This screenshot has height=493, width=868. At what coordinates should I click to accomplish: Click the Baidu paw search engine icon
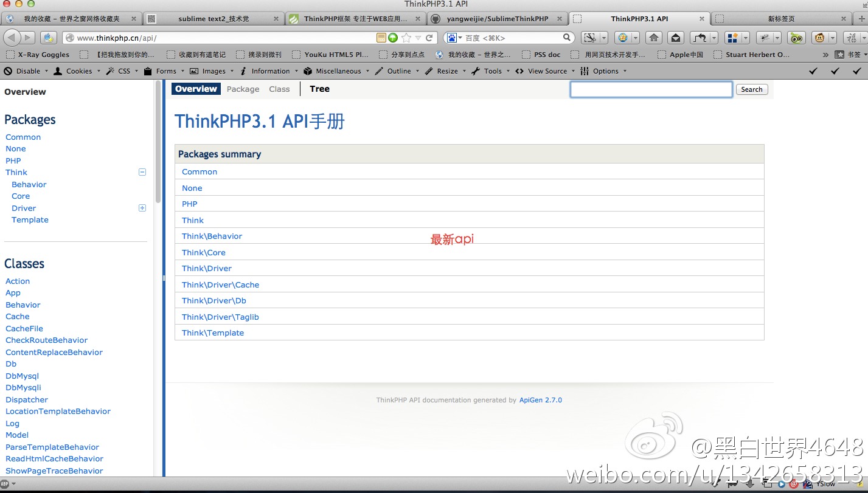click(x=452, y=38)
